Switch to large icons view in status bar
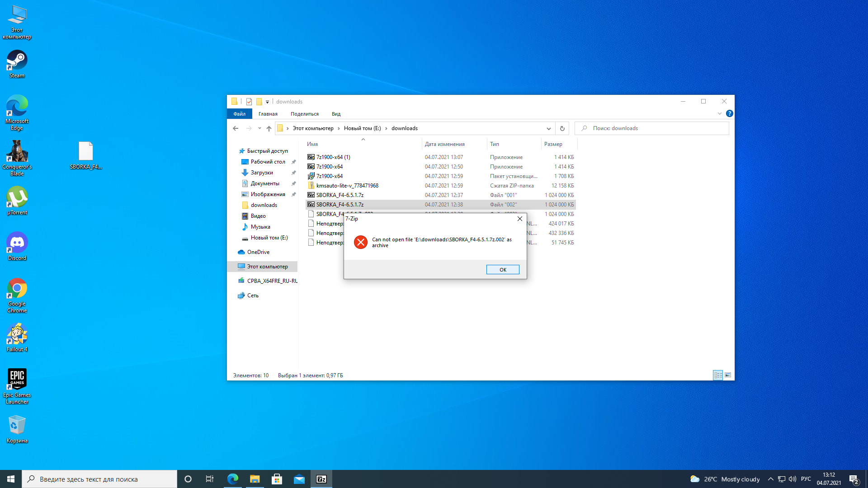This screenshot has width=868, height=488. click(x=728, y=375)
